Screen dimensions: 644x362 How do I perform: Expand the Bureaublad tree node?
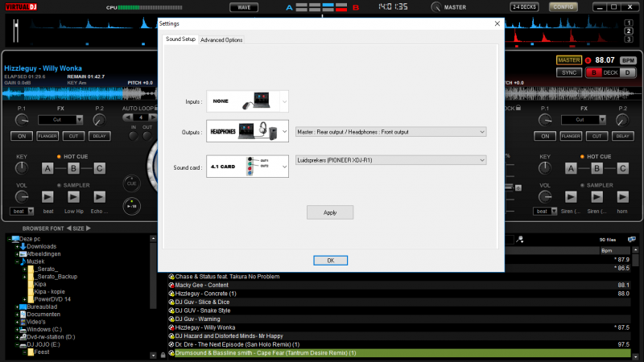point(17,307)
